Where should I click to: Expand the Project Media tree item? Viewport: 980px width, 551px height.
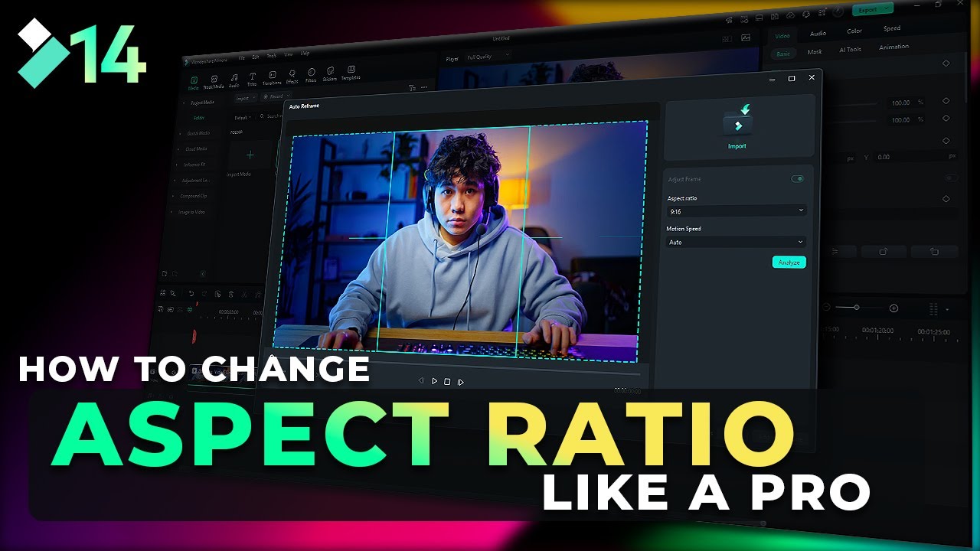coord(184,102)
